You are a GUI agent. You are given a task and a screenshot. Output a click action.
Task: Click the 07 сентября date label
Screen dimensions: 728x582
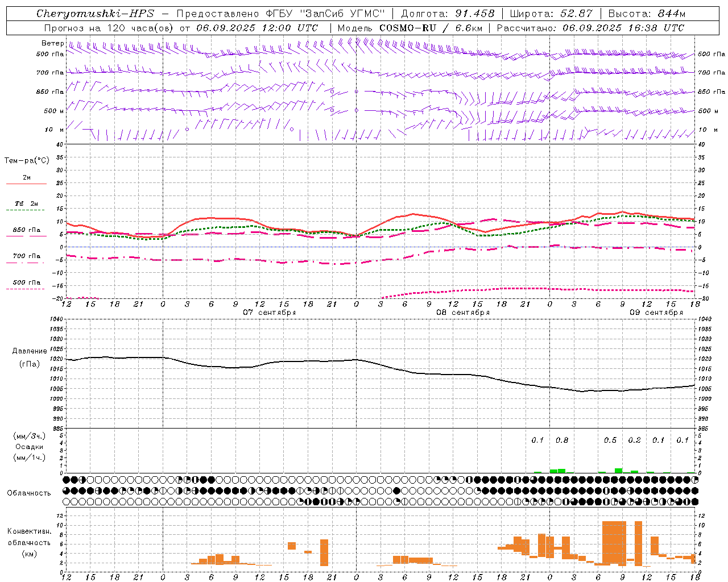[x=270, y=313]
